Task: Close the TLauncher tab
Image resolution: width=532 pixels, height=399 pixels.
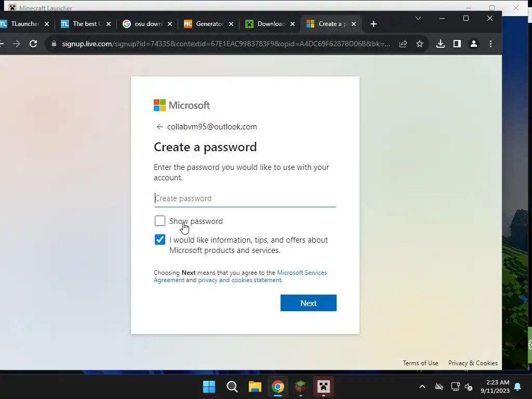Action: pyautogui.click(x=47, y=24)
